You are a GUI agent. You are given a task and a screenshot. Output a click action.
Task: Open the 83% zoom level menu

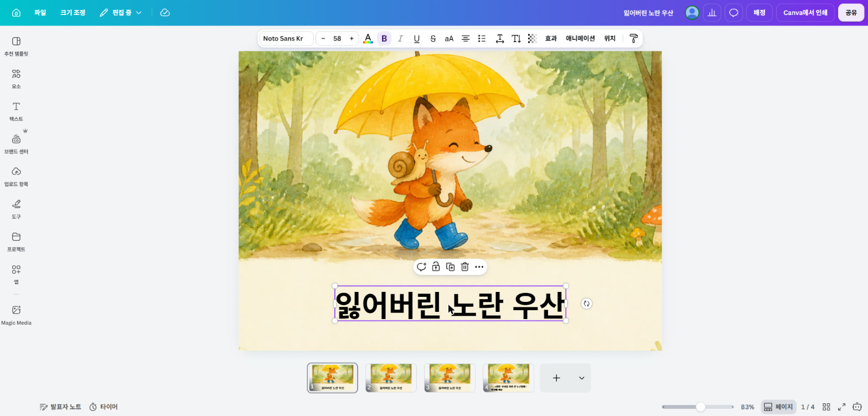pyautogui.click(x=747, y=407)
